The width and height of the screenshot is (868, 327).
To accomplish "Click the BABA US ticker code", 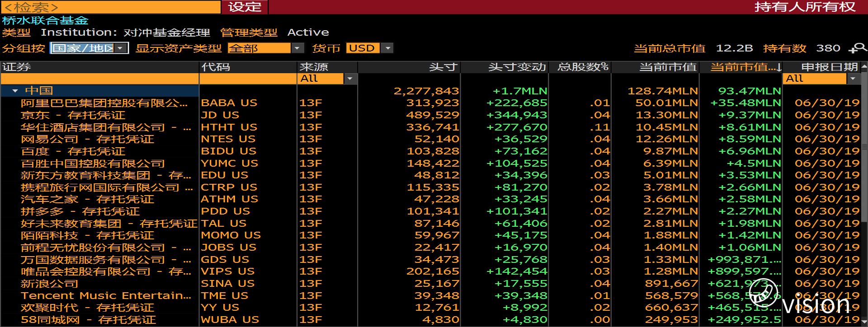I will (x=229, y=103).
